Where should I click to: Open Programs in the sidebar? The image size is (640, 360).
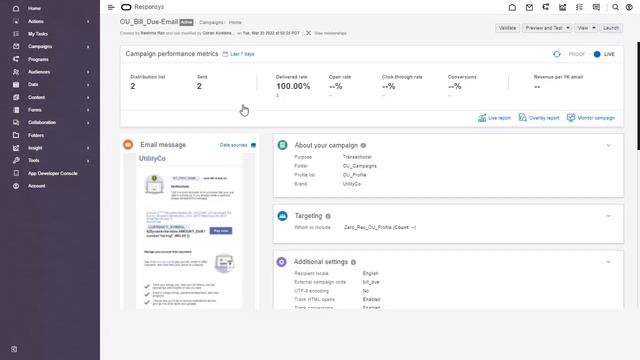tap(38, 59)
